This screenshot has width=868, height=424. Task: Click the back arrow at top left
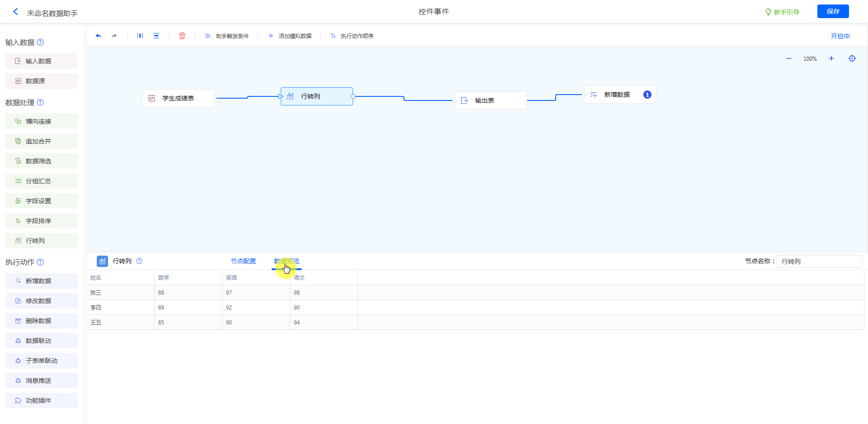(x=16, y=12)
